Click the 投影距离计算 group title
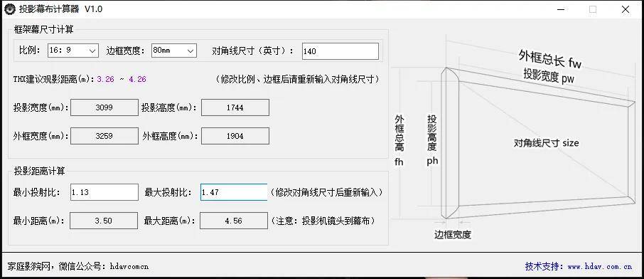Viewport: 644px width, 279px height. coord(39,172)
